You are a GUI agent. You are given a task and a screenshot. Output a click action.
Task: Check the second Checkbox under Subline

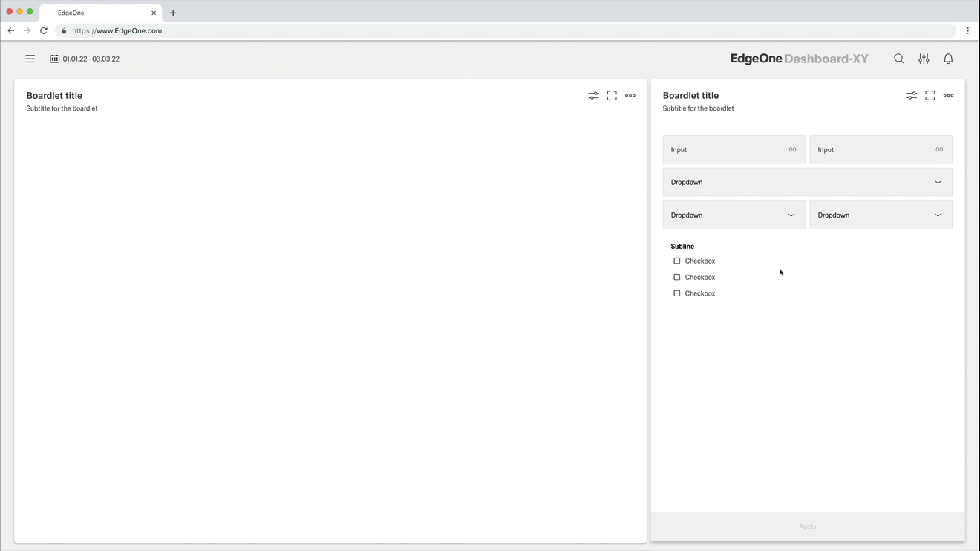pos(676,278)
